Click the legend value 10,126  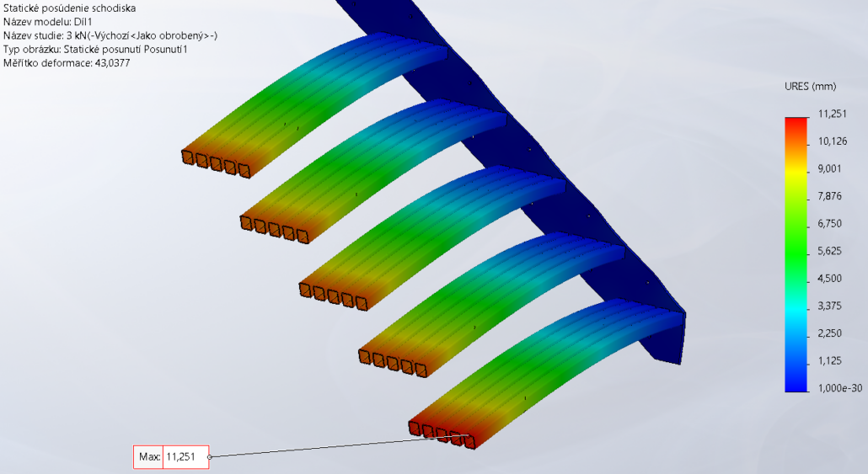click(832, 141)
